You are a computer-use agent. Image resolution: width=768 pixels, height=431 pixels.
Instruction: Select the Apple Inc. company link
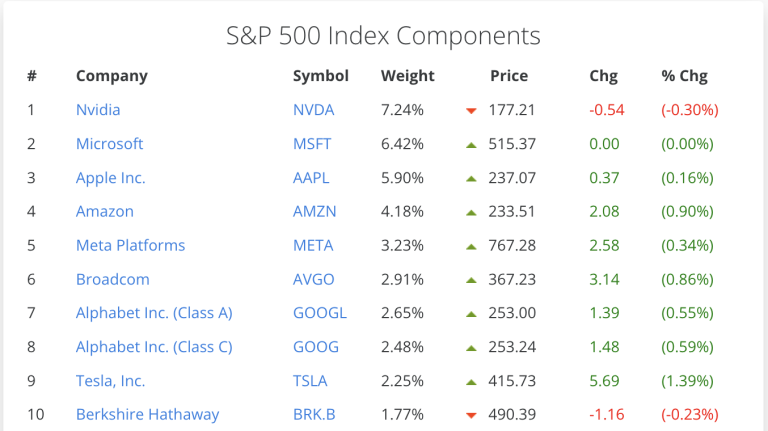(x=111, y=178)
